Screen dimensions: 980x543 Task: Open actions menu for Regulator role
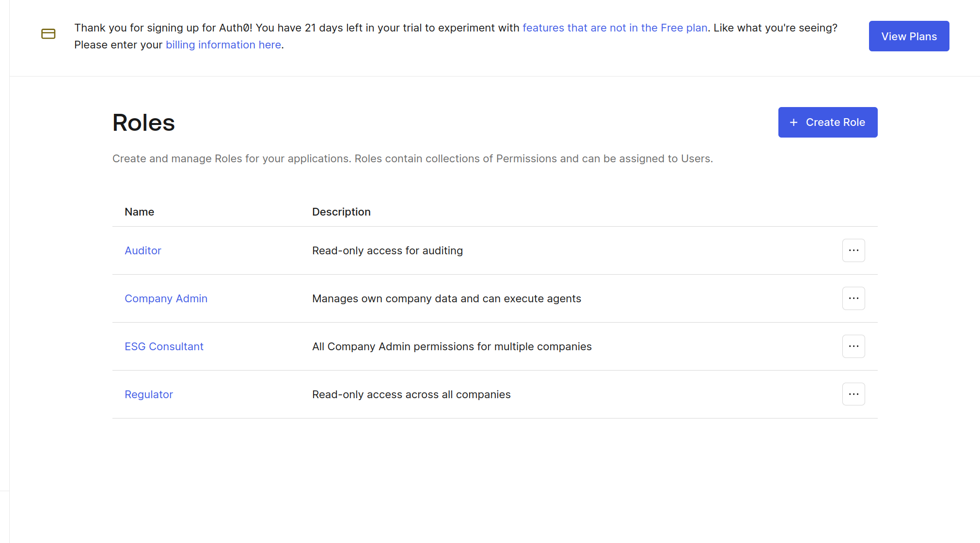[853, 394]
